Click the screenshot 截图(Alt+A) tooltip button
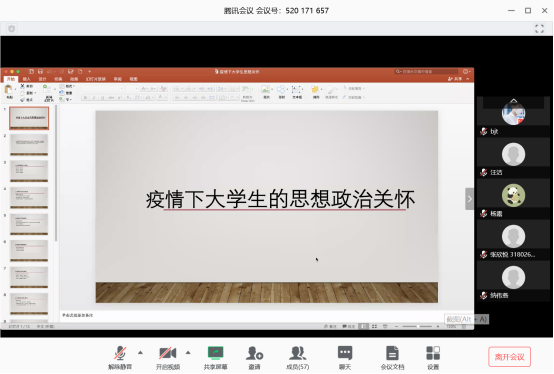This screenshot has height=374, width=554. pyautogui.click(x=467, y=320)
